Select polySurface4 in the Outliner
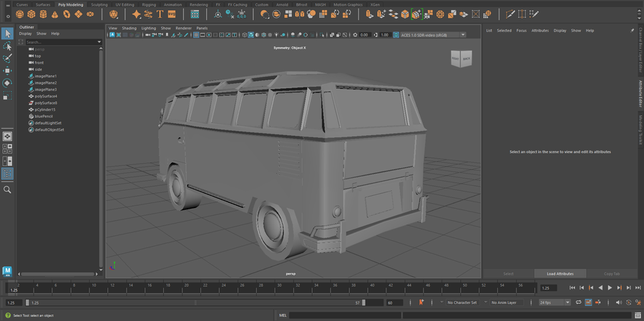The width and height of the screenshot is (644, 321). pos(46,96)
